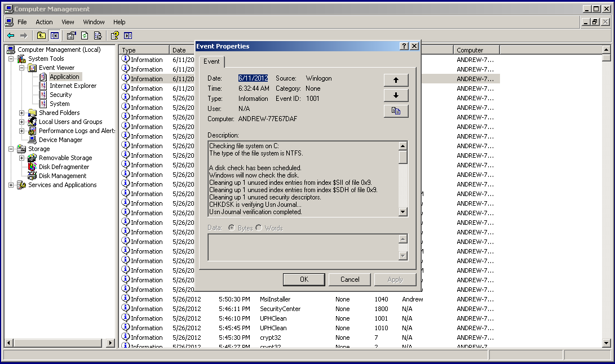Copy event details using the copy button
The width and height of the screenshot is (615, 364).
point(396,111)
